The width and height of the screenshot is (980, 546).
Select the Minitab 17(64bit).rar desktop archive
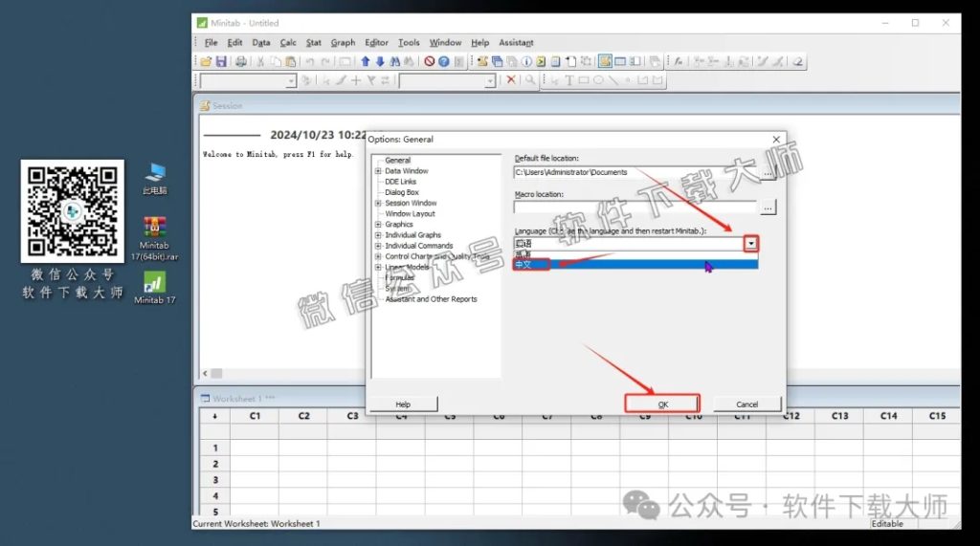(x=154, y=239)
